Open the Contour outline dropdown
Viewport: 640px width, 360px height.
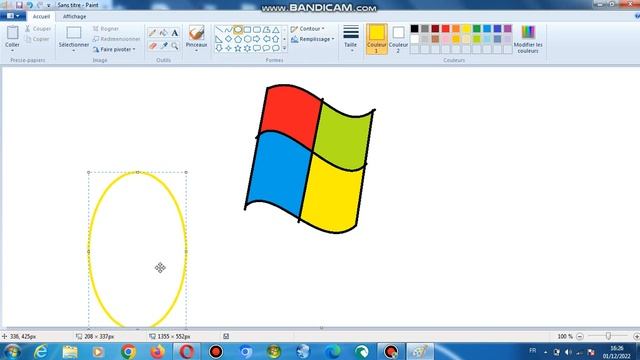[x=307, y=29]
